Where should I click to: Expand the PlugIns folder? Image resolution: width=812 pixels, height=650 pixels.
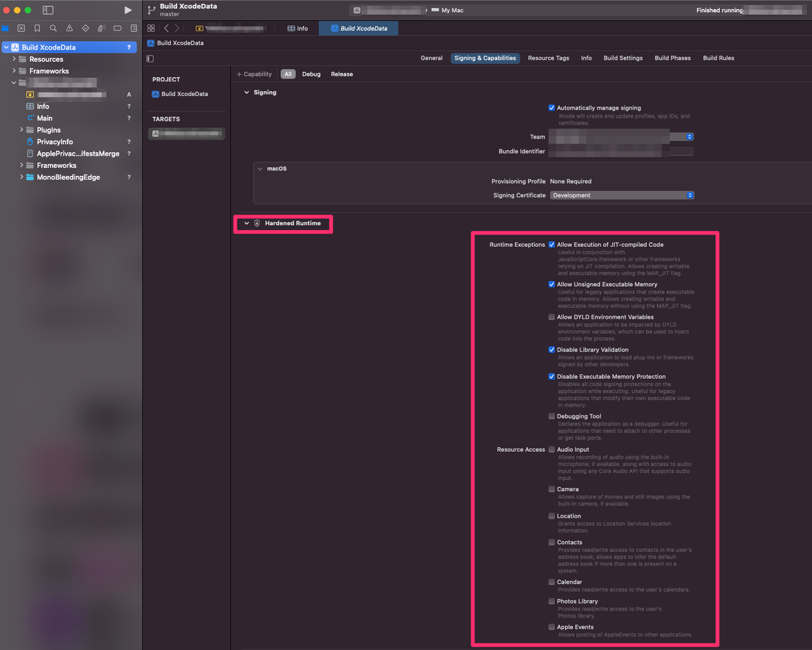coord(22,130)
